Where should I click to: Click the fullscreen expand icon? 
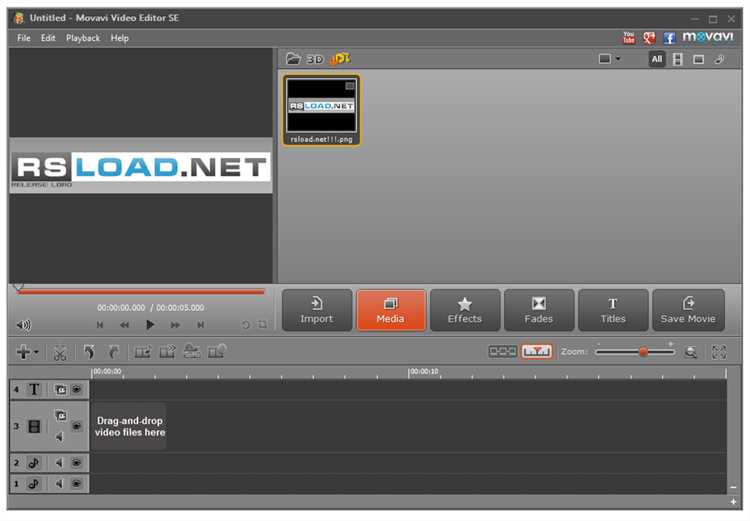tap(718, 352)
